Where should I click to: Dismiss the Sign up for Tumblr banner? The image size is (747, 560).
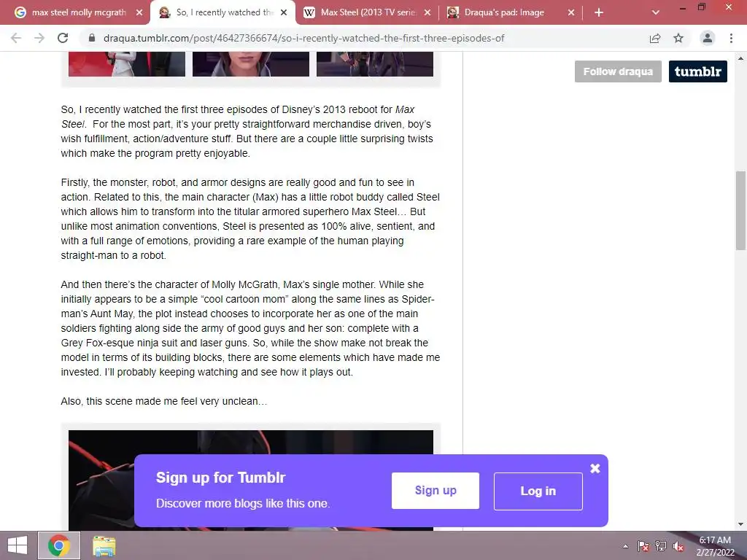pos(595,469)
